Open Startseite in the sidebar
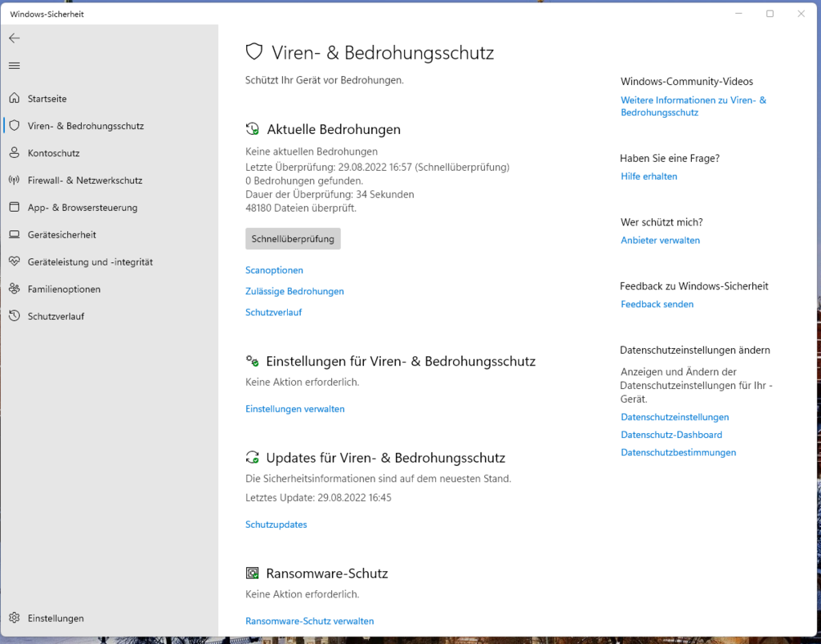 point(47,99)
